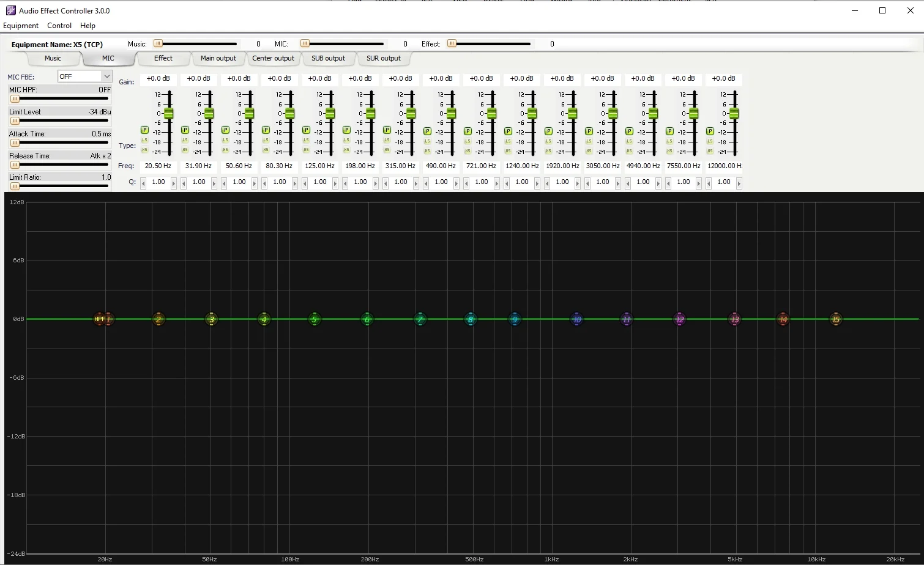The width and height of the screenshot is (924, 565).
Task: Set 31.90 Hz band type to LS
Action: pyautogui.click(x=185, y=141)
